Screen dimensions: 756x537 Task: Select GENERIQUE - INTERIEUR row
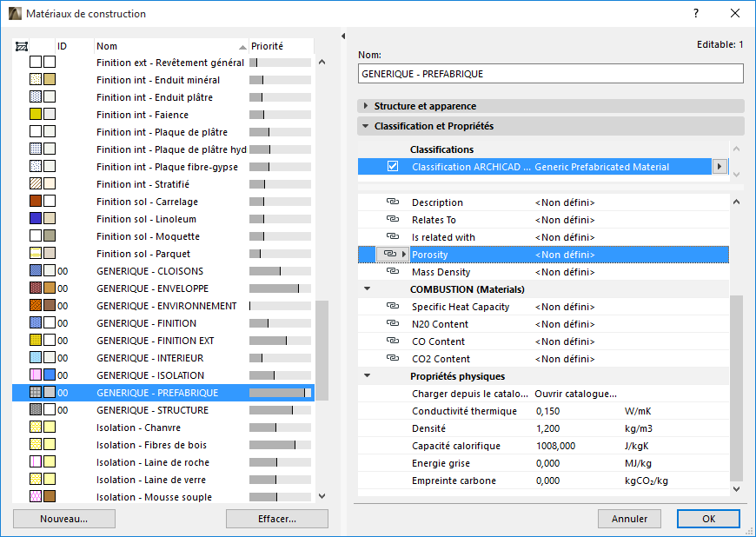(163, 358)
